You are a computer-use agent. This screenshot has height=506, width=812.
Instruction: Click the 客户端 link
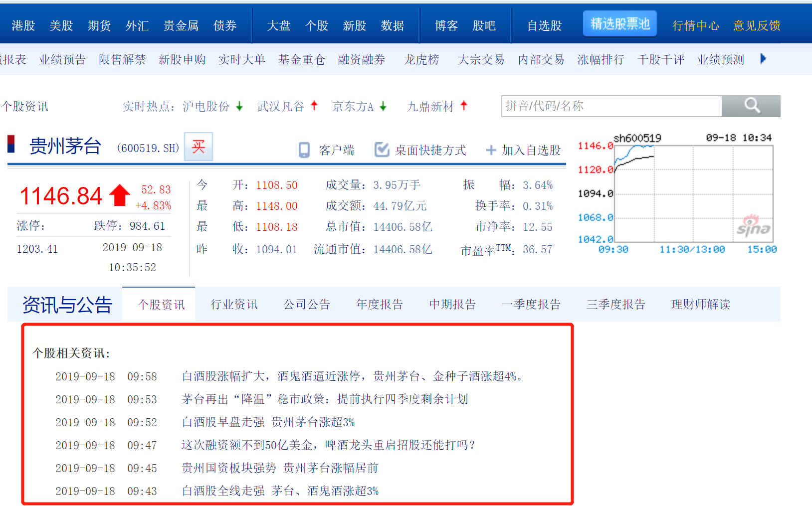click(x=337, y=150)
